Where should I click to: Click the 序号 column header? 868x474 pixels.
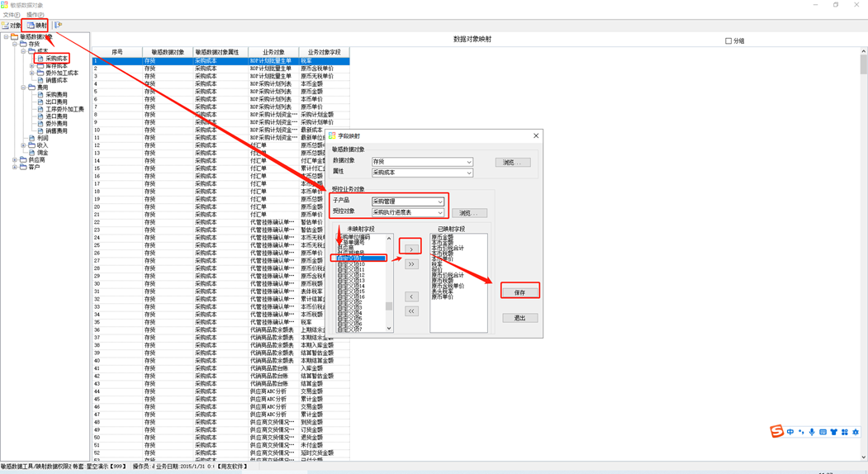click(117, 52)
